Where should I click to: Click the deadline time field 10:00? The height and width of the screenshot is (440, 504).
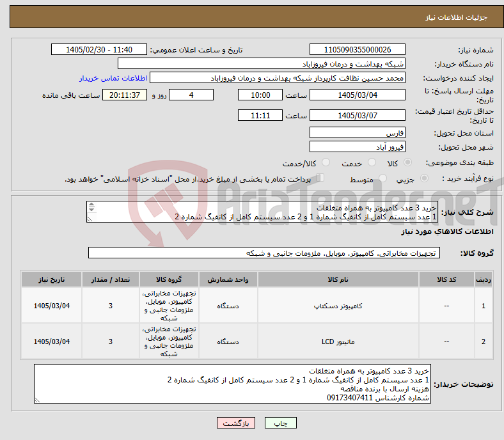[260, 95]
